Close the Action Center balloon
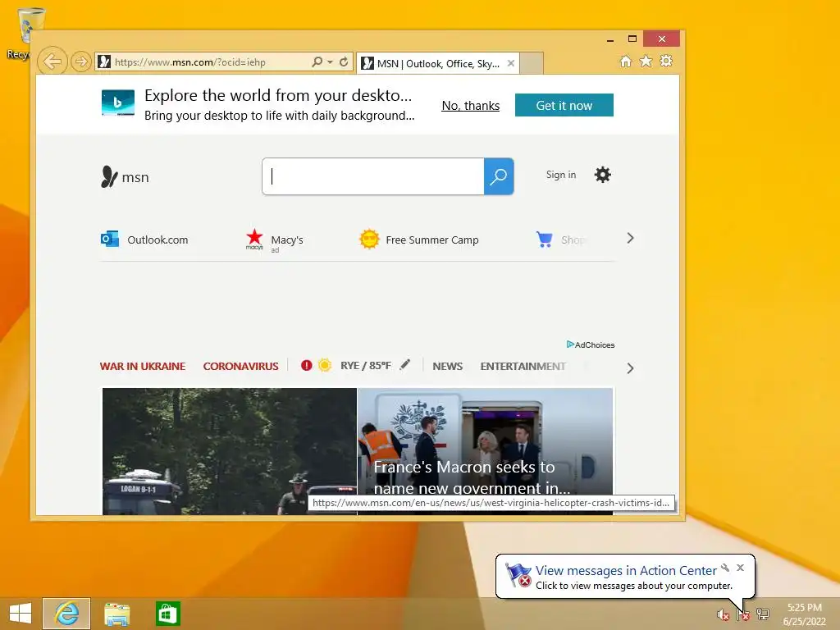 pyautogui.click(x=741, y=568)
